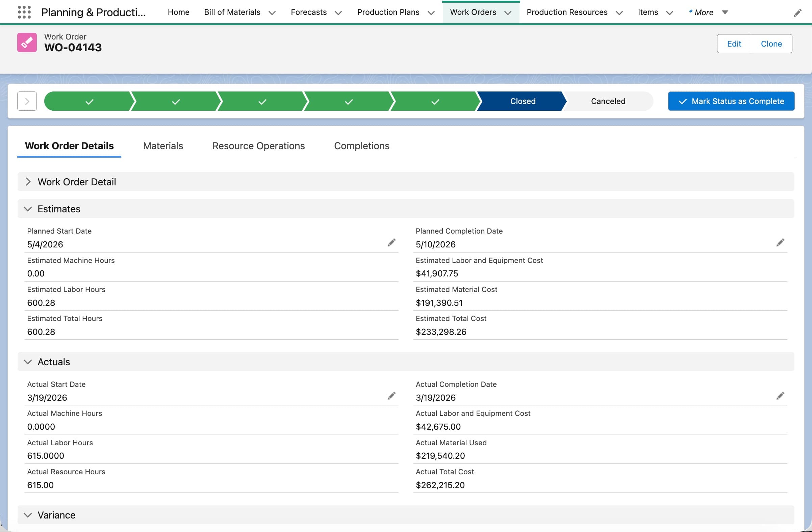Click Actual Labor Hours value 615.0000
812x532 pixels.
coord(45,456)
